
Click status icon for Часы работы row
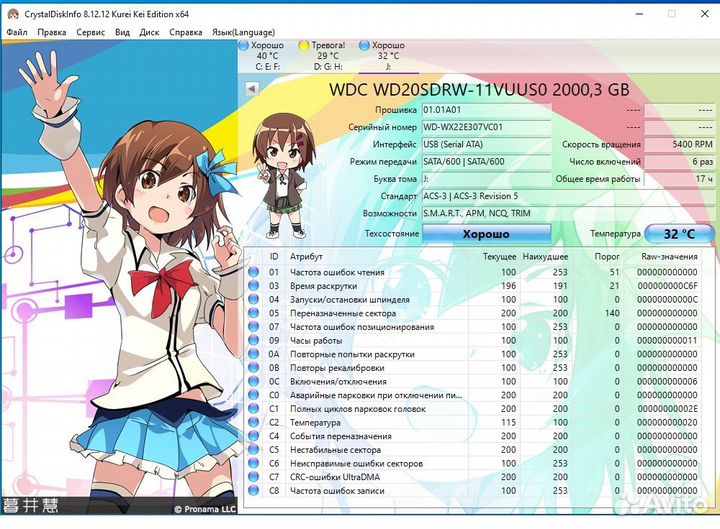point(253,340)
